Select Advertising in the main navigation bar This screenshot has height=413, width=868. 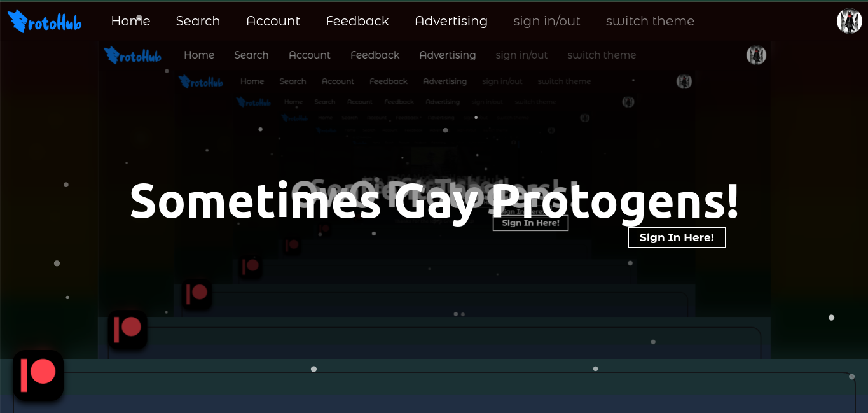(451, 21)
